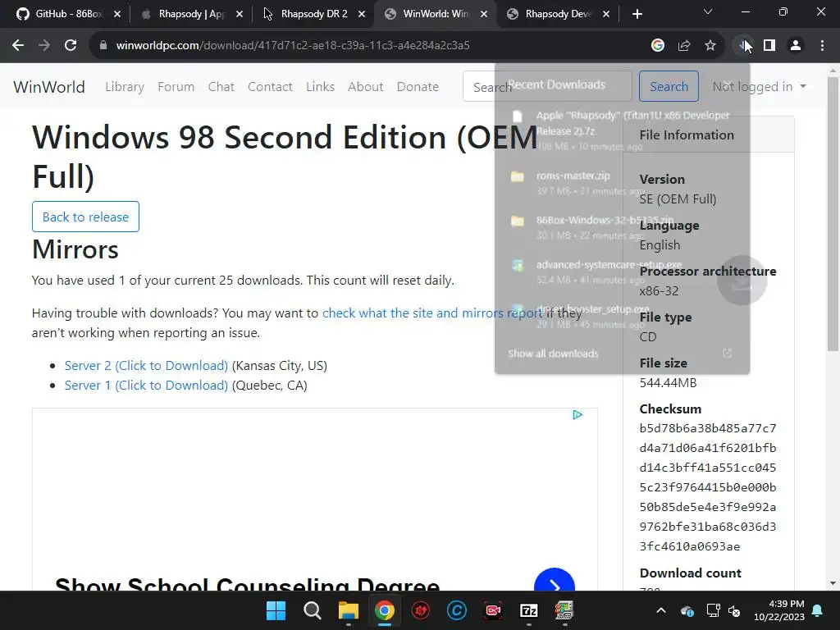Open the notification bell

click(818, 610)
